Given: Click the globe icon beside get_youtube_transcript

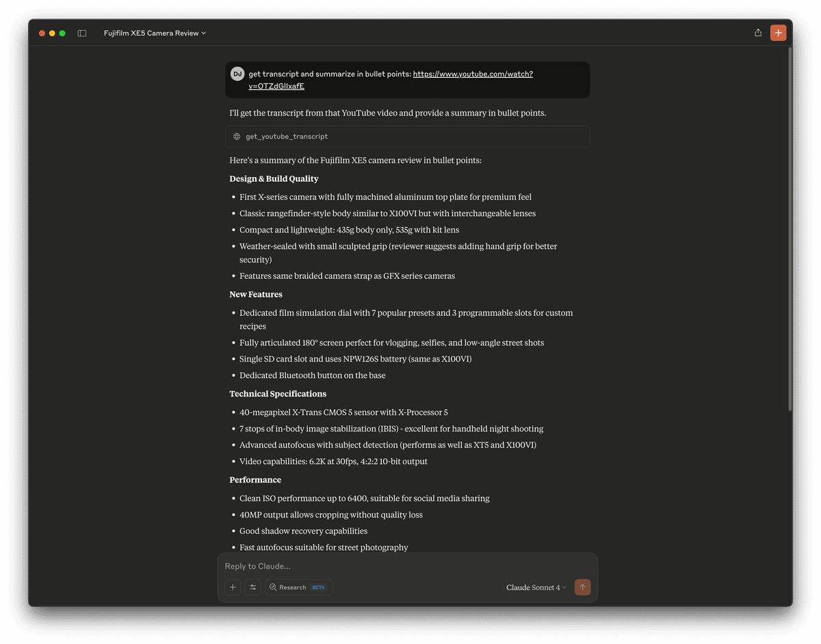Looking at the screenshot, I should point(237,137).
